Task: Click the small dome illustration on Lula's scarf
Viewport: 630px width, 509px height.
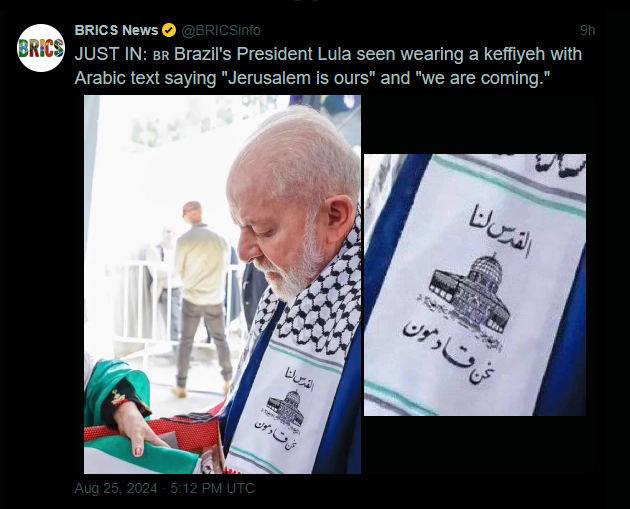Action: (285, 409)
